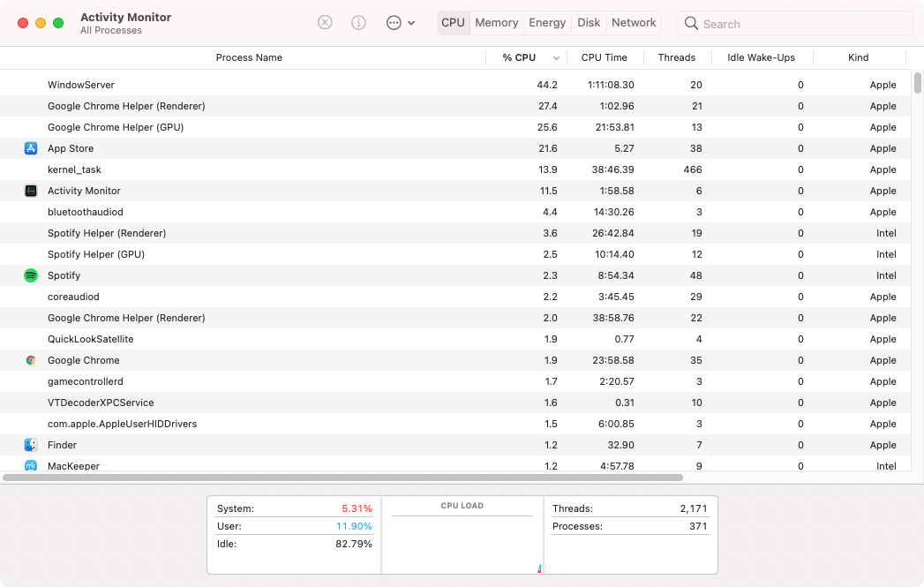Click the Idle 82.79% value
Image resolution: width=924 pixels, height=587 pixels.
[x=354, y=544]
